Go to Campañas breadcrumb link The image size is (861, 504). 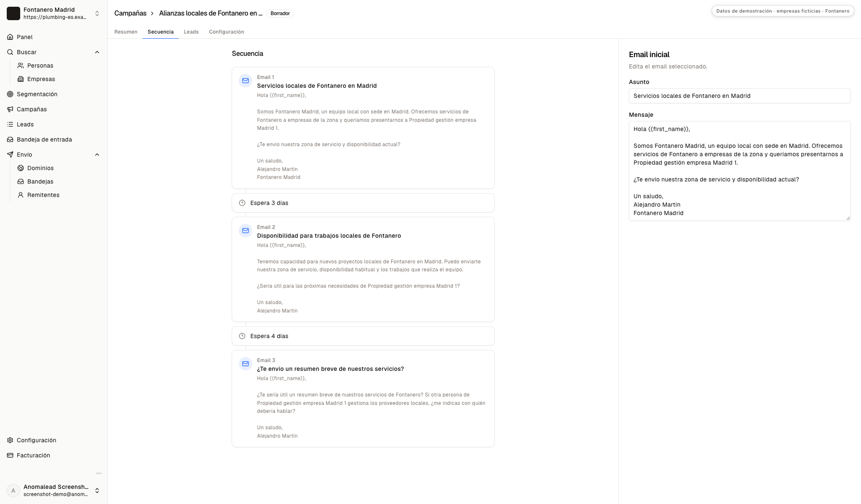(x=130, y=13)
